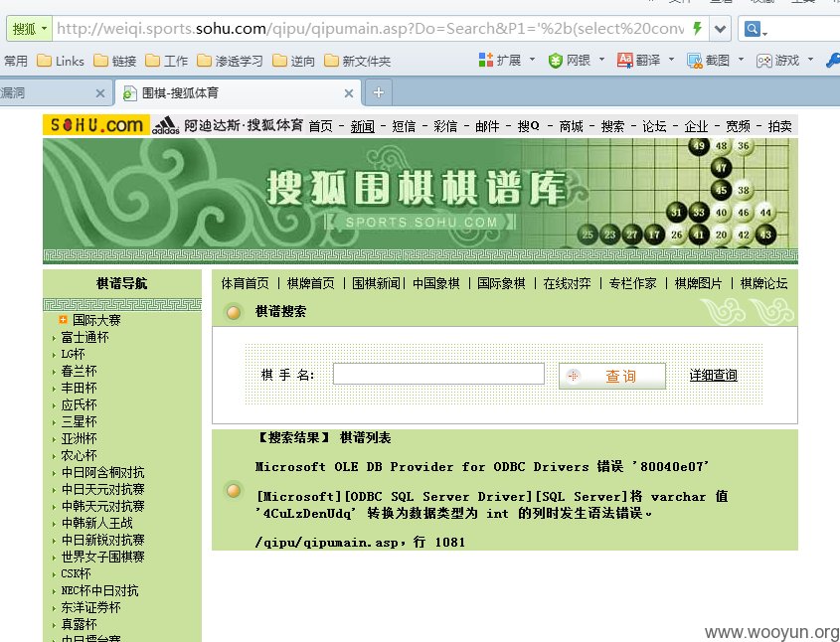Open the 论坛 link in top navigation
Viewport: 840px width, 642px height.
coord(655,126)
